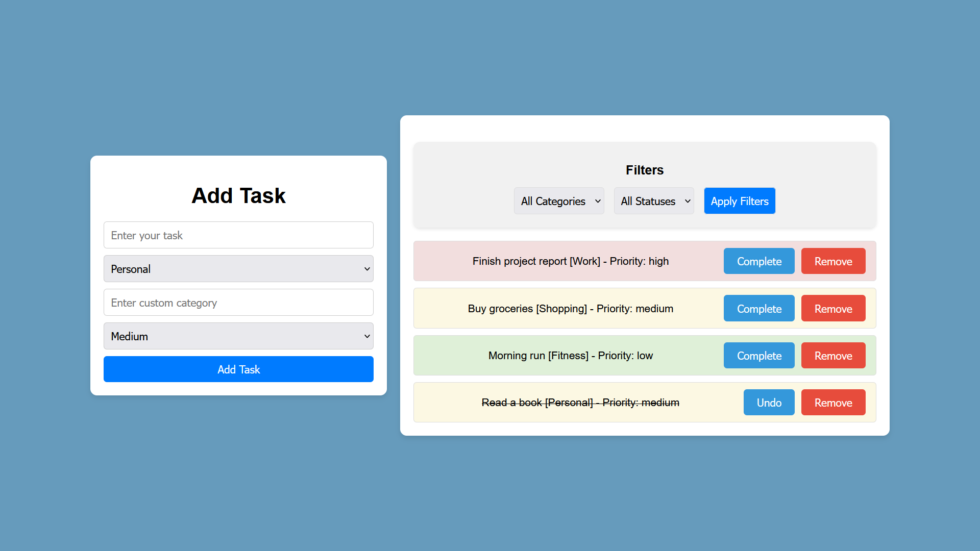Remove the 'Buy groceries' task

(x=833, y=309)
